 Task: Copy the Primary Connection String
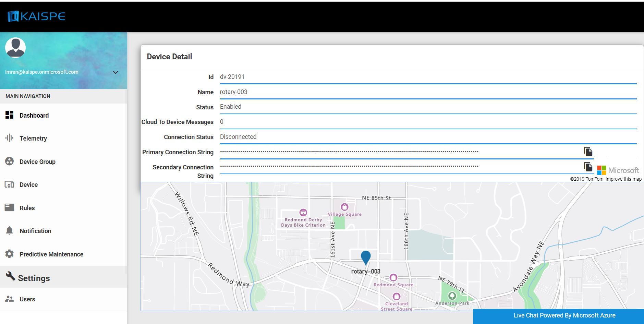pyautogui.click(x=588, y=152)
